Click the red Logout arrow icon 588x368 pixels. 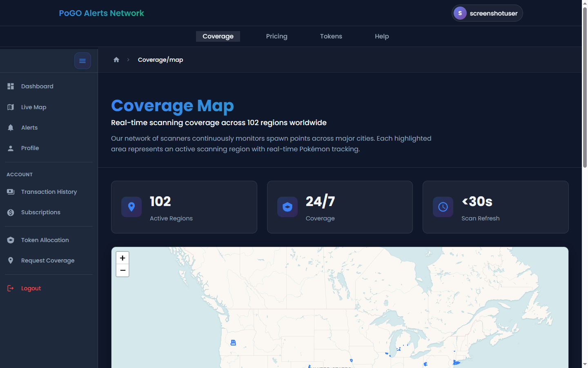click(x=11, y=288)
